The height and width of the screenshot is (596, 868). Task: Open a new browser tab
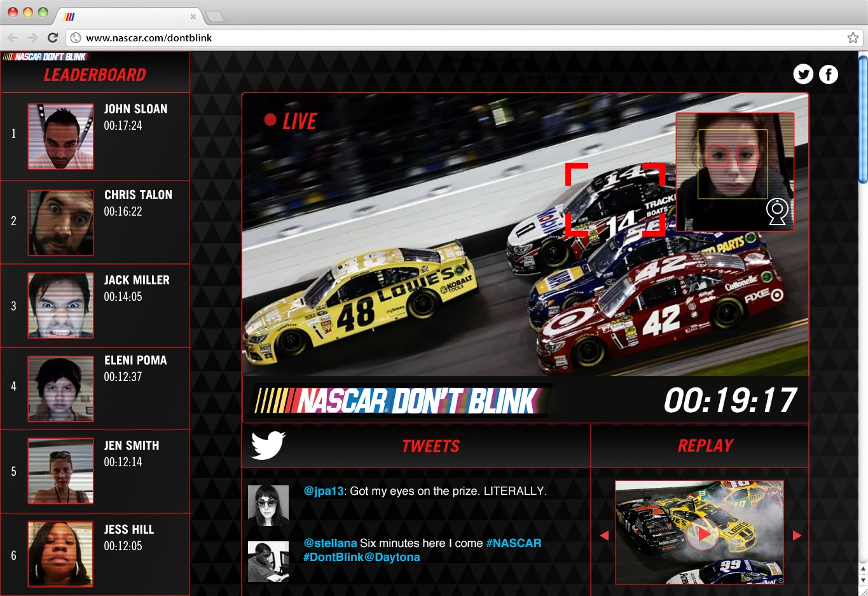(x=215, y=16)
